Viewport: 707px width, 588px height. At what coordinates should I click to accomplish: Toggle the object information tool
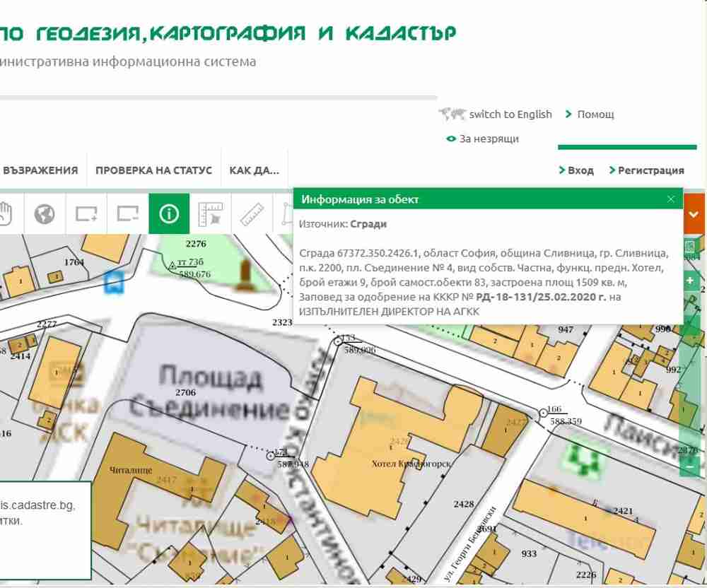tap(169, 213)
